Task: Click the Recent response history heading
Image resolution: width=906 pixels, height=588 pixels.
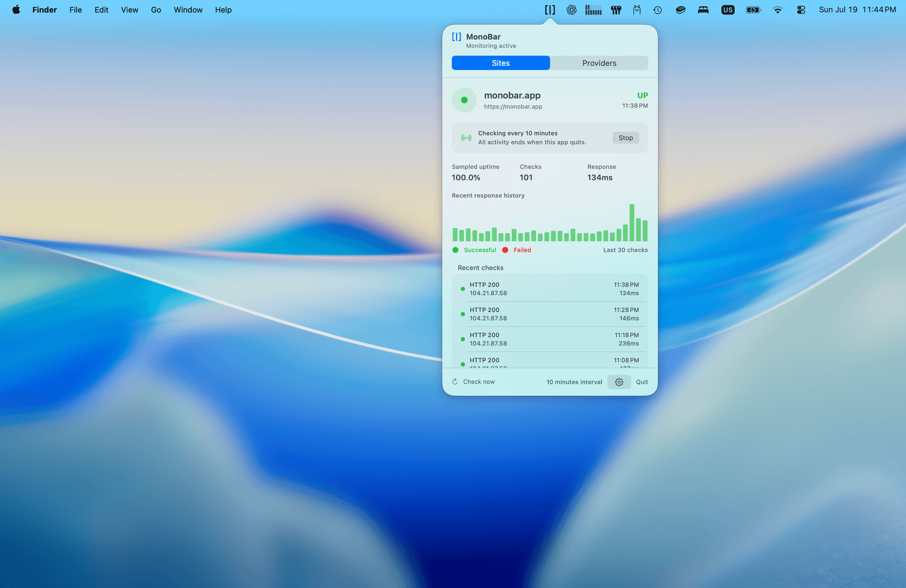Action: point(488,196)
